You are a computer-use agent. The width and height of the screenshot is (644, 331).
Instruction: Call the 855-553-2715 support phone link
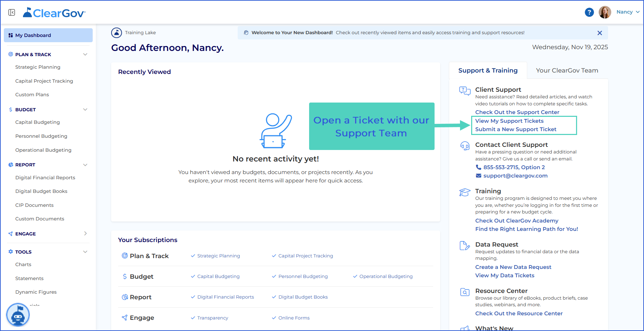click(x=514, y=167)
